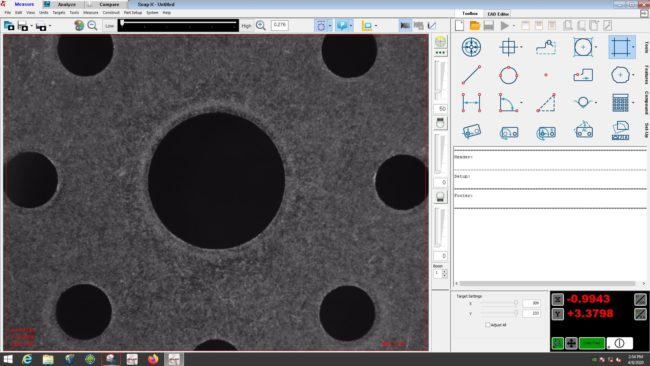Expand the calculator tool dropdown arrow
650x366 pixels.
click(633, 103)
